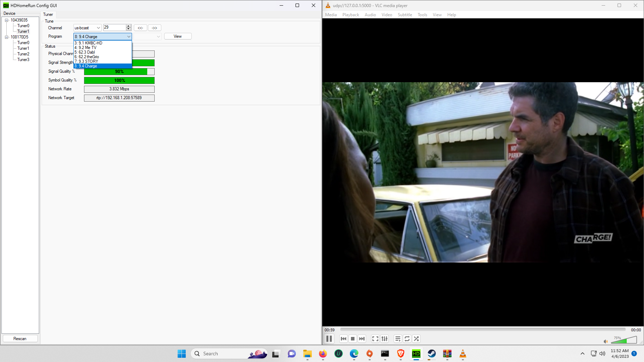Collapse device 108170D5 tree node
The width and height of the screenshot is (644, 362).
[6, 37]
